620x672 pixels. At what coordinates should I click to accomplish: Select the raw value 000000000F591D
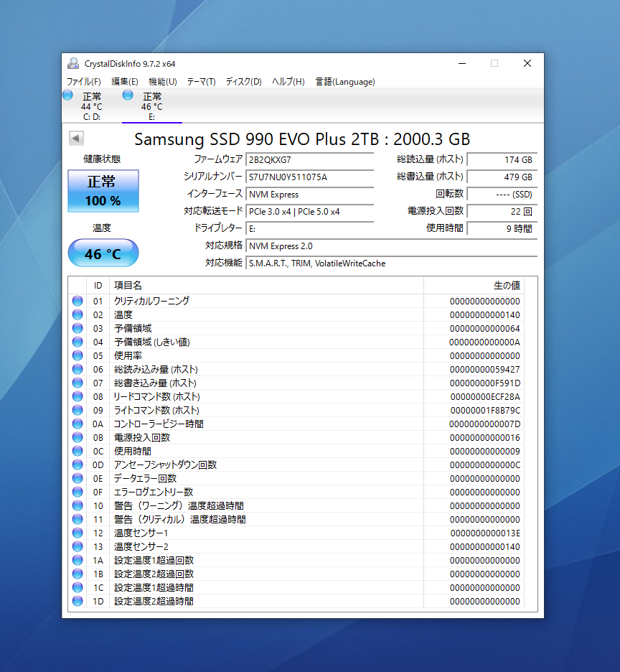coord(484,383)
